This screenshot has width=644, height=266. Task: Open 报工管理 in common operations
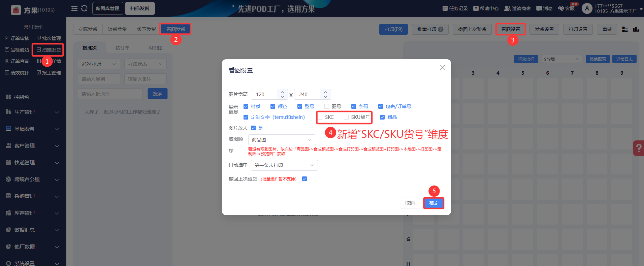coord(49,73)
